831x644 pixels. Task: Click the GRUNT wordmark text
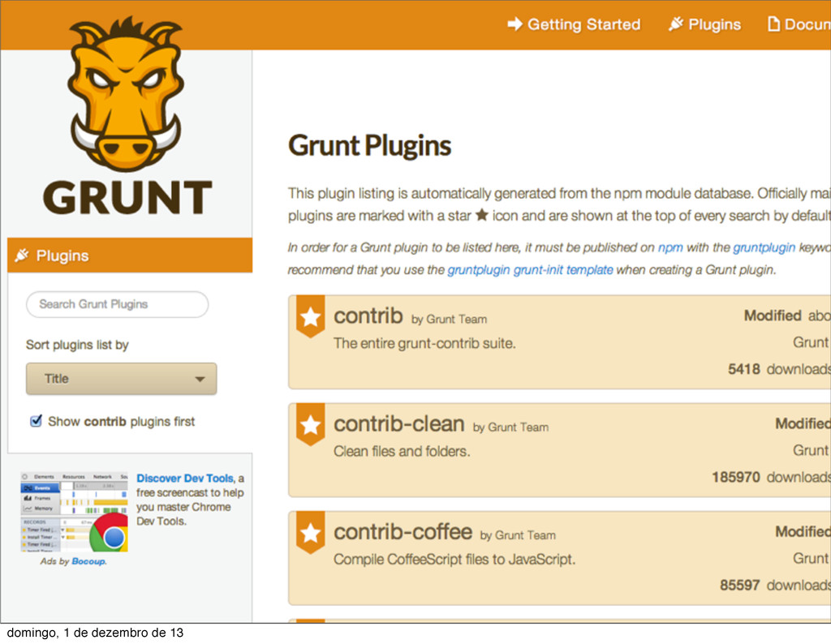(127, 197)
